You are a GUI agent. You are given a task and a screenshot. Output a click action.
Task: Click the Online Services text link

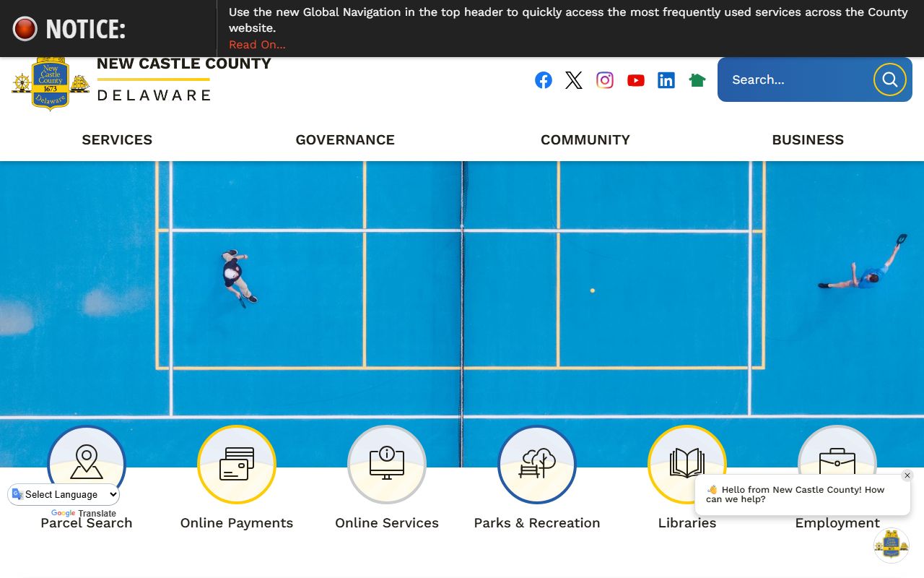pos(387,523)
